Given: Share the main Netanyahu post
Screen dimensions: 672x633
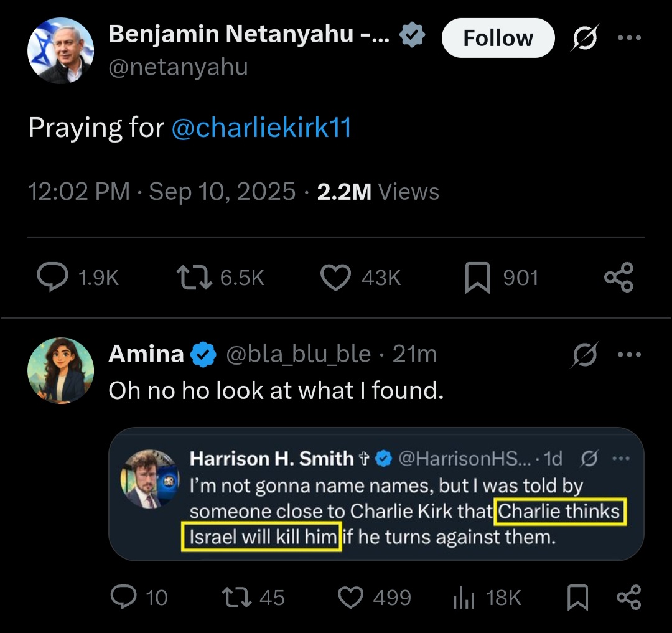Looking at the screenshot, I should 618,278.
